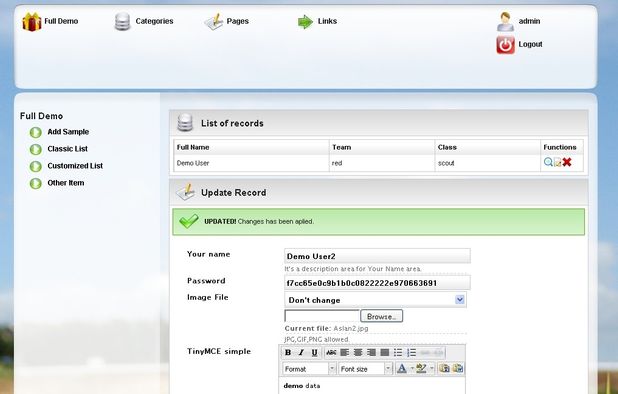Click the green arrow icon beside Links
This screenshot has width=618, height=394.
point(305,22)
